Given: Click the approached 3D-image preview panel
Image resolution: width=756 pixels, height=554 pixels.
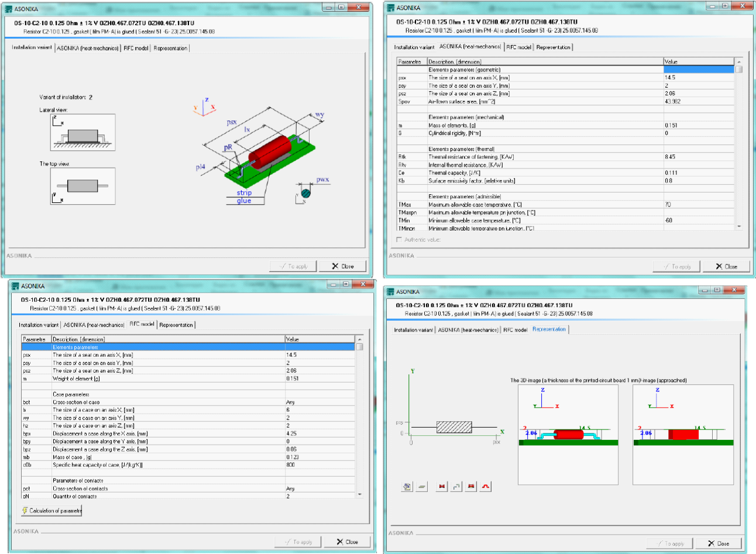Looking at the screenshot, I should [x=683, y=435].
